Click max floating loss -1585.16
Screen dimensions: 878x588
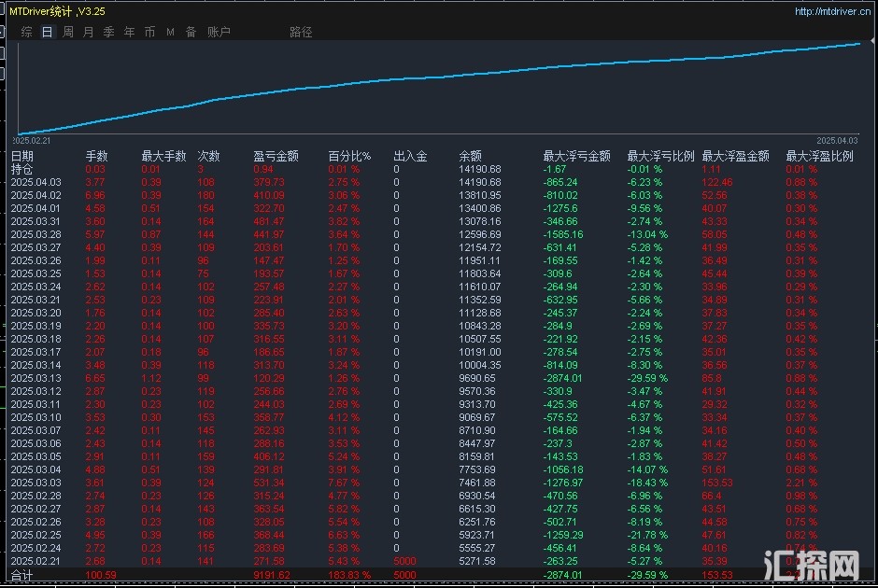562,234
